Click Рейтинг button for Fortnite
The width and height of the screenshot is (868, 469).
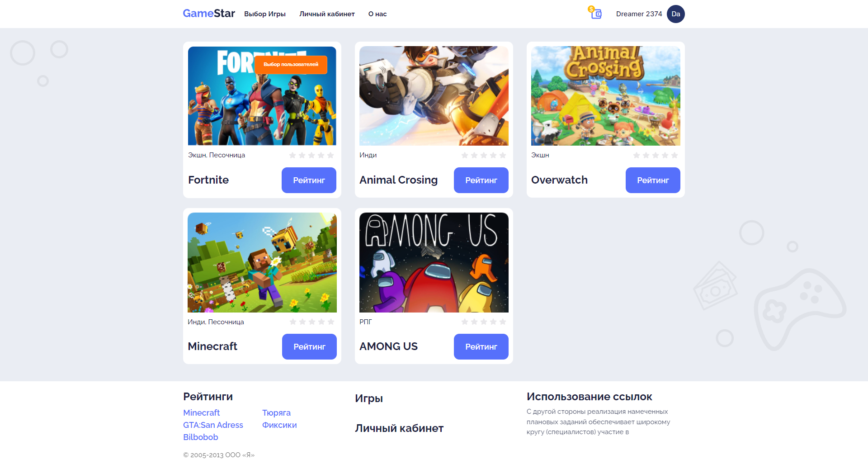pyautogui.click(x=309, y=180)
